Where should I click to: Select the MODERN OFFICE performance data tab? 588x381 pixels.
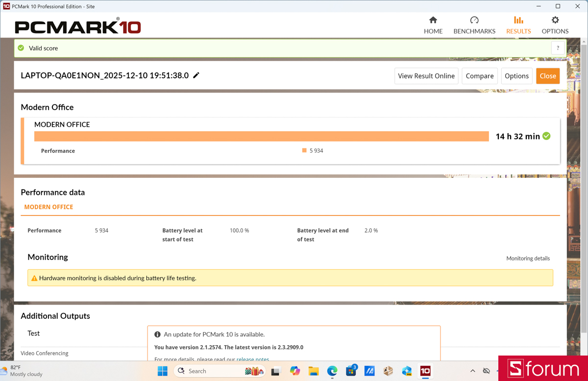coord(49,207)
